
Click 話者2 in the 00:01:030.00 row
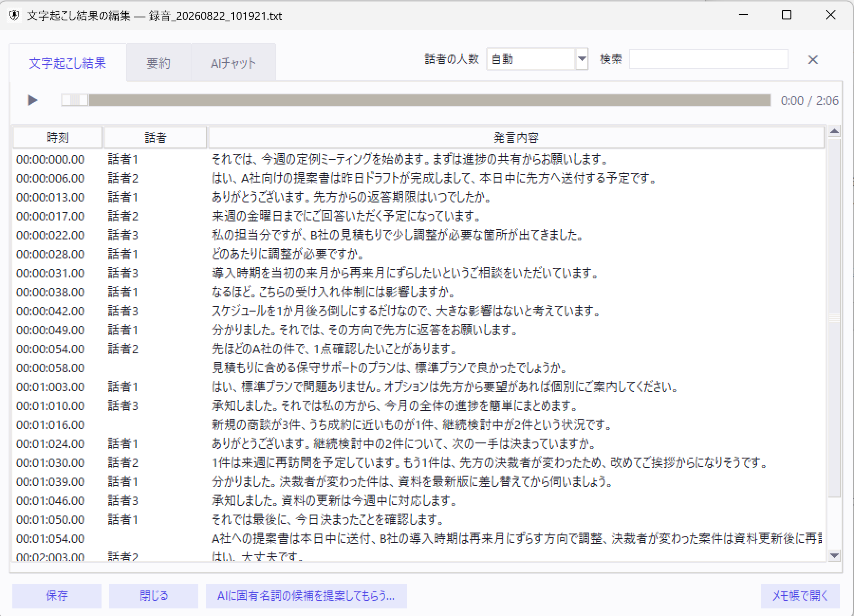(x=123, y=463)
